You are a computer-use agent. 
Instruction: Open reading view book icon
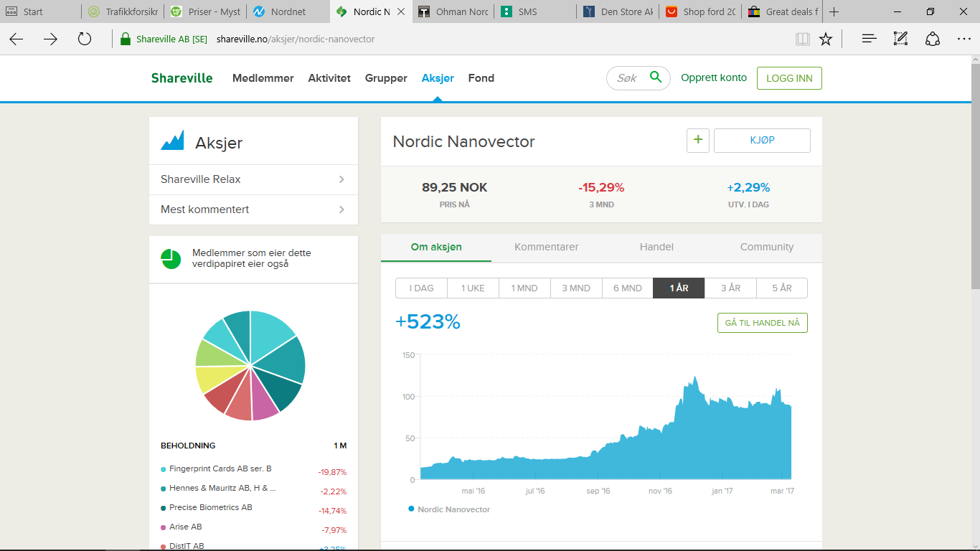pos(803,39)
